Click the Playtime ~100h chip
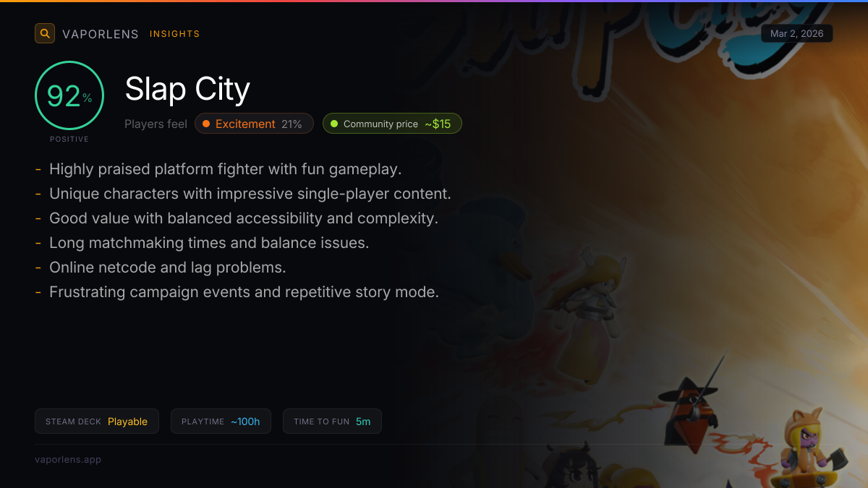This screenshot has width=868, height=488. click(x=221, y=421)
